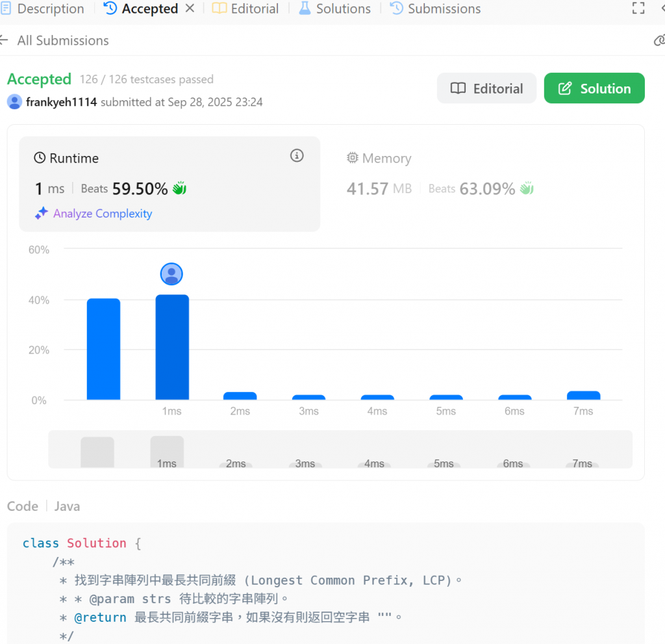Click the gray Editorial button

click(x=486, y=88)
